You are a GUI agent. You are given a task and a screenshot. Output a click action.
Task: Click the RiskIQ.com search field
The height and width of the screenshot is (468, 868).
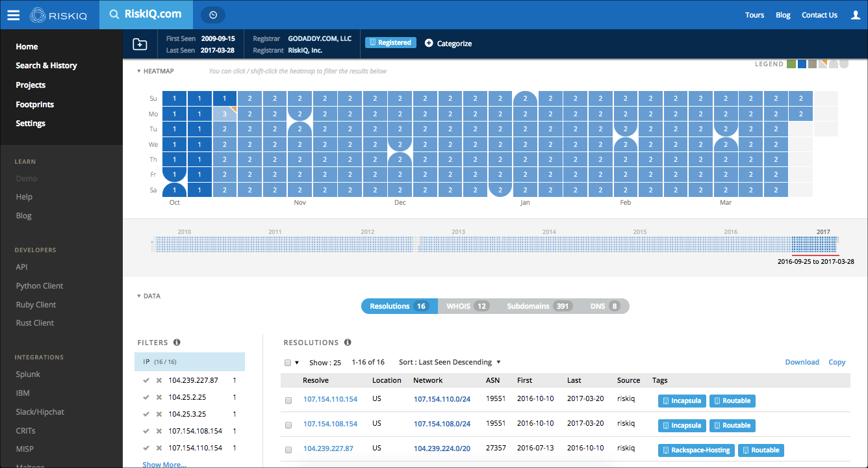(x=146, y=14)
